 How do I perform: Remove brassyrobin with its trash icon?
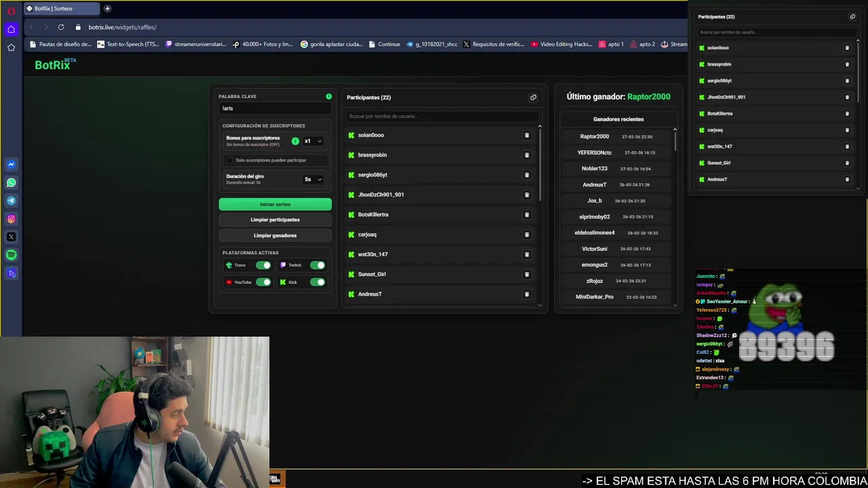[527, 155]
